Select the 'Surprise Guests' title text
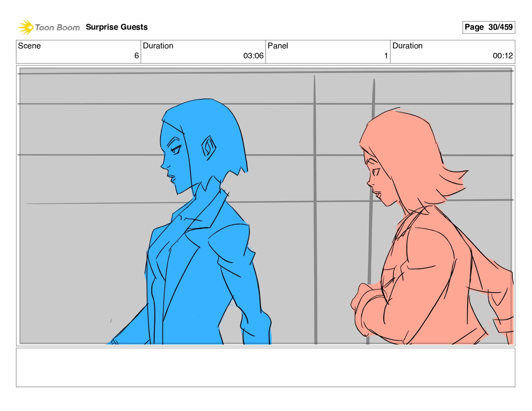The width and height of the screenshot is (532, 411). [117, 27]
